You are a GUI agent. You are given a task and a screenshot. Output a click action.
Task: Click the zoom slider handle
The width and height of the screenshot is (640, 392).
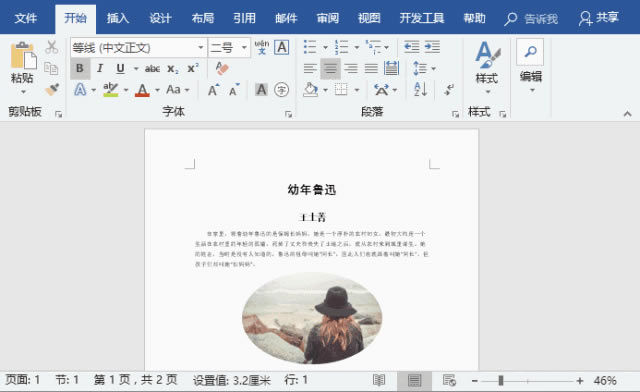[x=501, y=381]
